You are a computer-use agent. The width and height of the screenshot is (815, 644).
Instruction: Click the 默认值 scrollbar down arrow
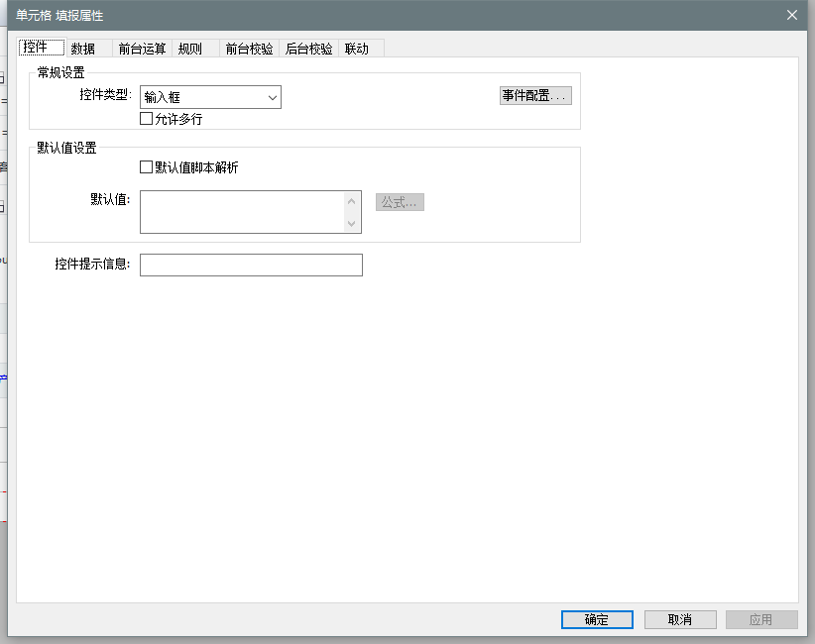pos(351,224)
